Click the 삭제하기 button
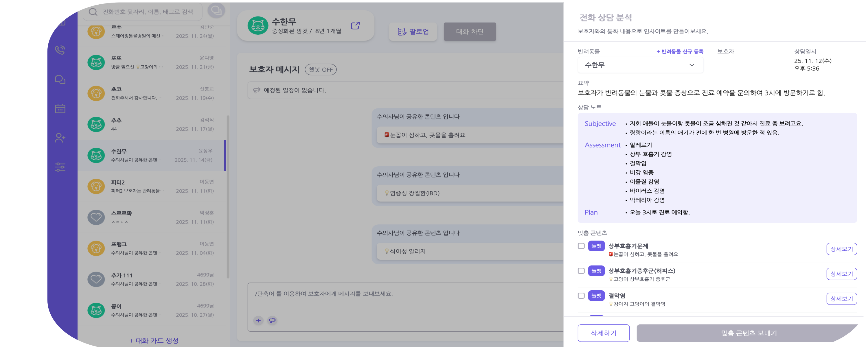 (603, 333)
